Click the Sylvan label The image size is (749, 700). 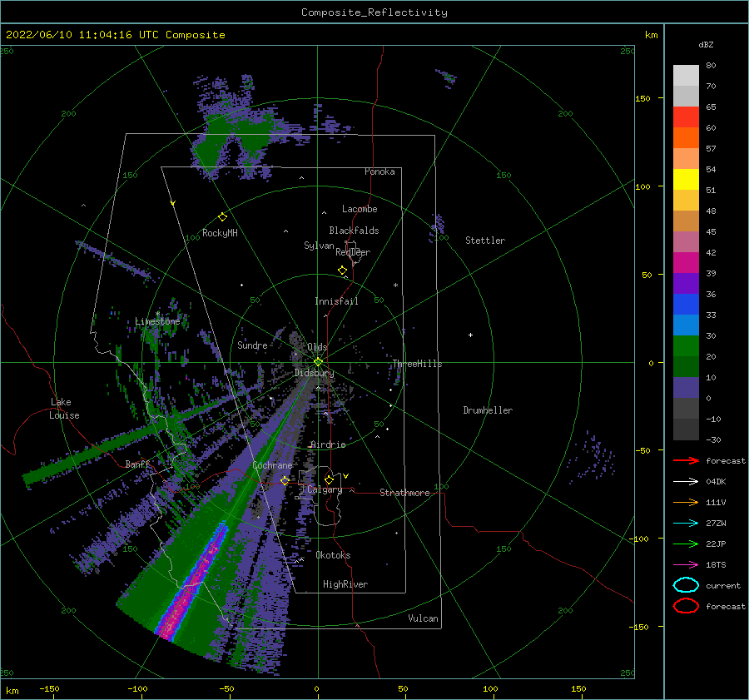319,246
